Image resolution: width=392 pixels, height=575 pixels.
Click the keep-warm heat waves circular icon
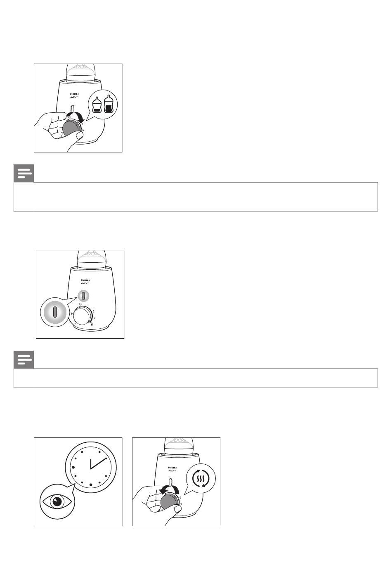[201, 478]
